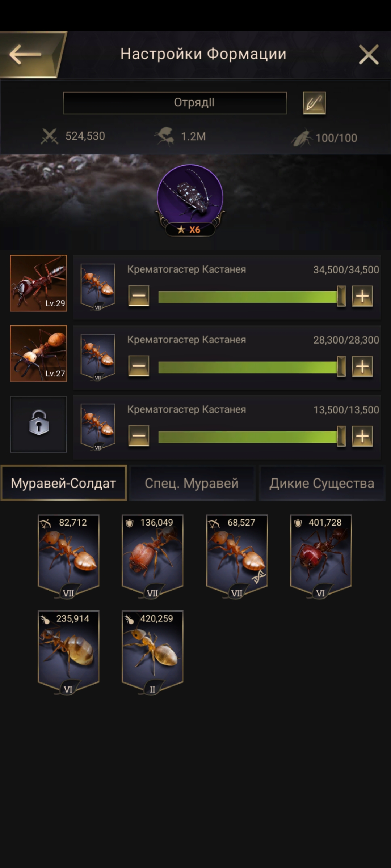Image resolution: width=391 pixels, height=868 pixels.
Task: Select the Муравей-Солдат tab
Action: coord(64,483)
